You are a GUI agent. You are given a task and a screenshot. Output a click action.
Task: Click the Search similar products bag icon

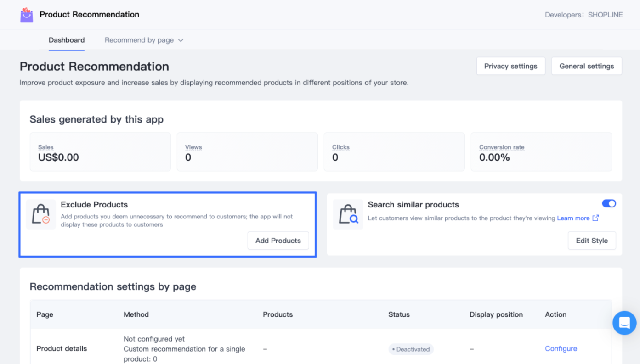348,214
